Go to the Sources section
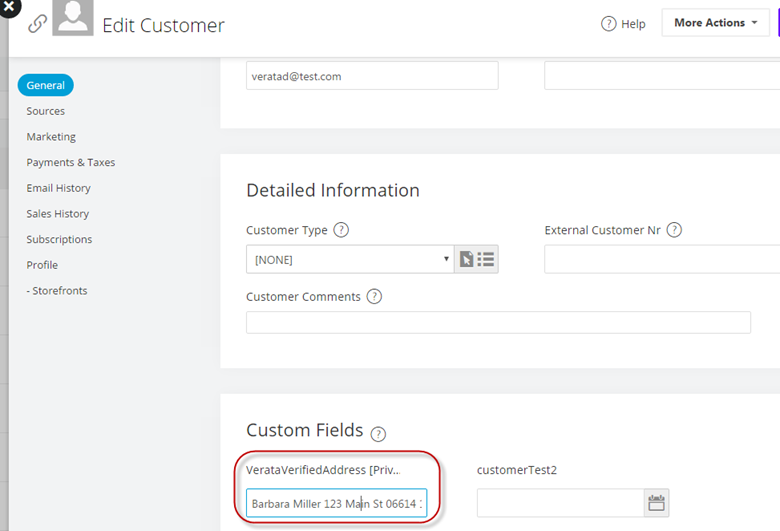Viewport: 780px width, 531px height. [45, 111]
